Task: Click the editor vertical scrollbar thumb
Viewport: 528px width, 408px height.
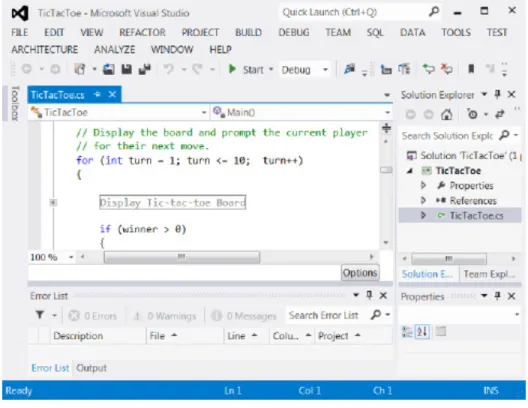Action: click(x=386, y=170)
